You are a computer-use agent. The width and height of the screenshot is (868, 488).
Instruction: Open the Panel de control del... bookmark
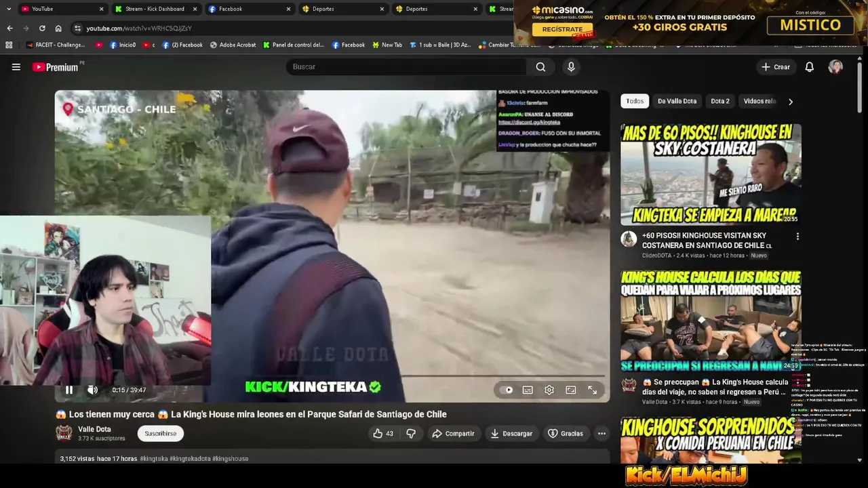(293, 45)
